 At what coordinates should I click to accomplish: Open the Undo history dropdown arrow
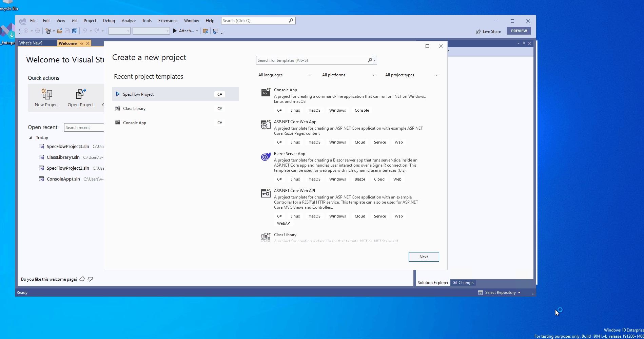click(91, 31)
